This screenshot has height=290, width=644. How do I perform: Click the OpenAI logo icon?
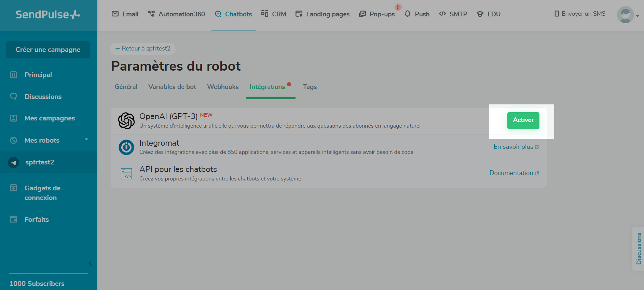click(x=126, y=121)
